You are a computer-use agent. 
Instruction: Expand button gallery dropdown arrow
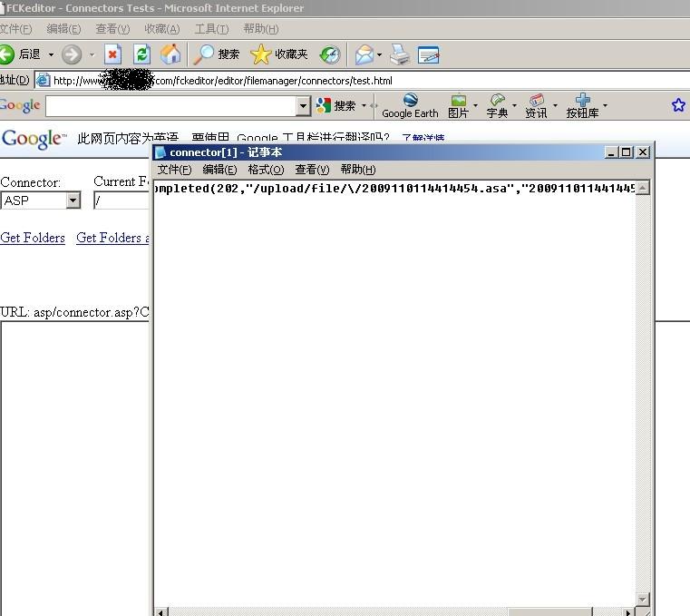[x=605, y=105]
